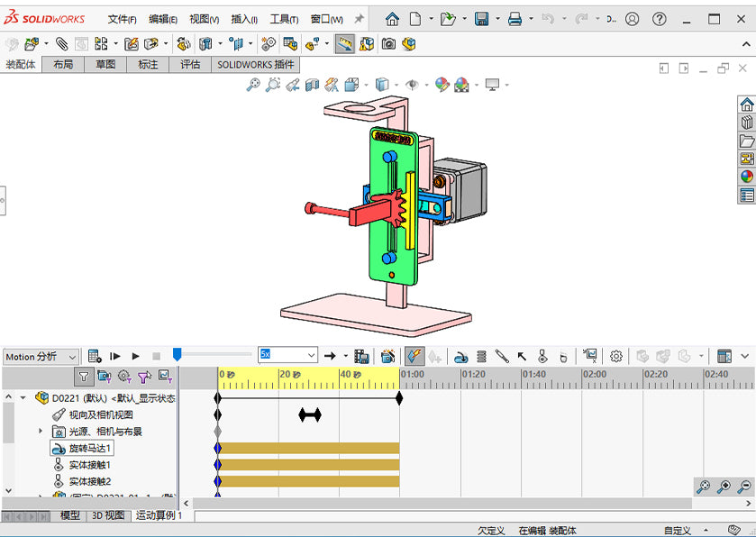Open the playback mode arrow dropdown
Image resolution: width=756 pixels, height=537 pixels.
point(346,356)
